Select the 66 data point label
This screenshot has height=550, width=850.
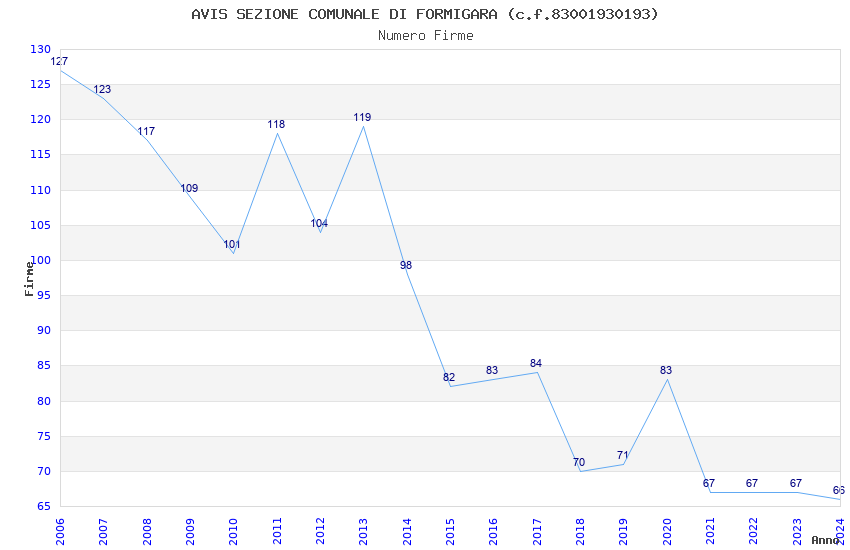click(839, 491)
